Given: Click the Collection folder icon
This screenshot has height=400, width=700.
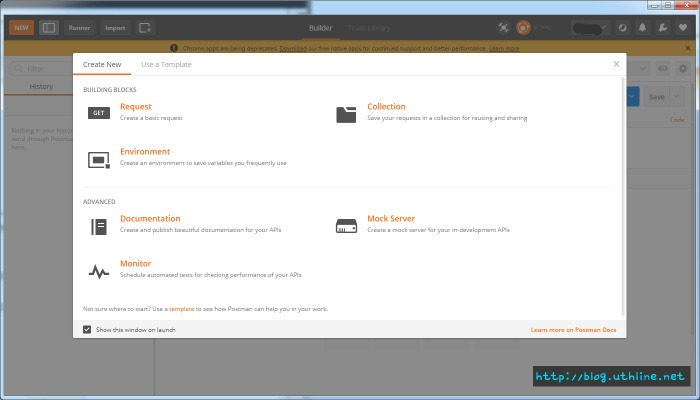Looking at the screenshot, I should [x=346, y=114].
